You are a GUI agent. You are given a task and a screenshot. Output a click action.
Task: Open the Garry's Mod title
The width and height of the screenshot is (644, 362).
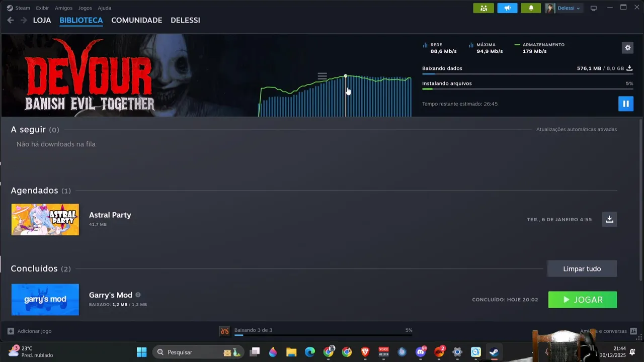(111, 295)
